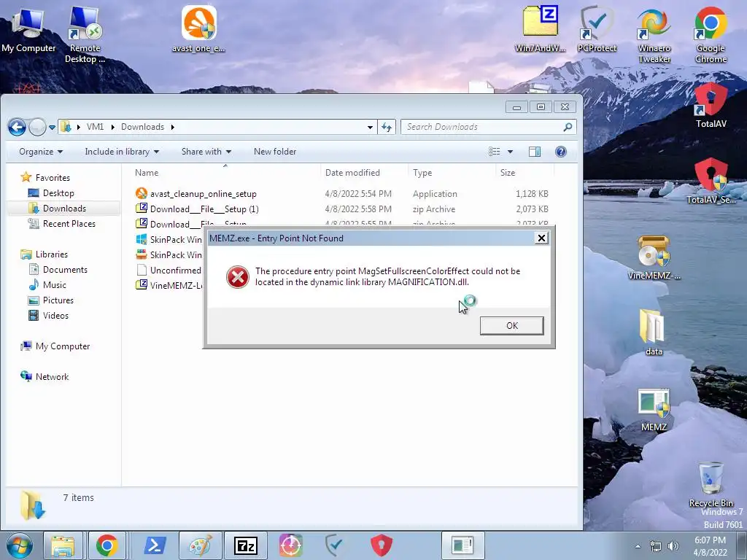
Task: Sort by Type column header
Action: tap(452, 173)
